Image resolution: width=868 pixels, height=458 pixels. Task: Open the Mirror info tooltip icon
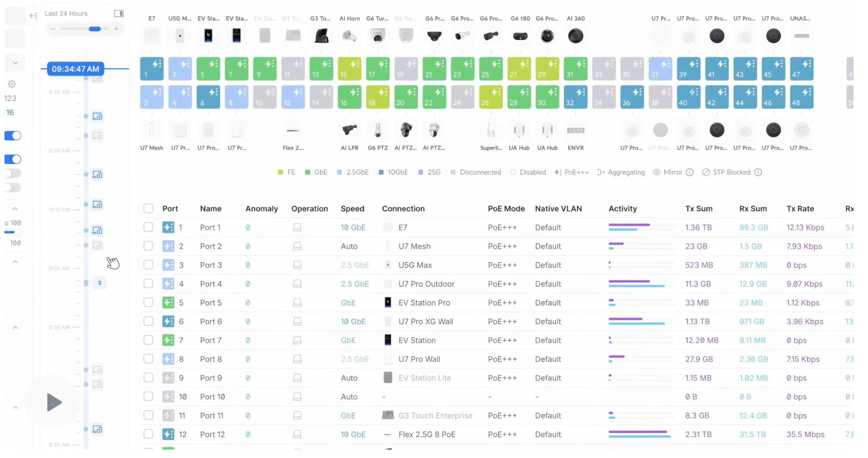click(690, 173)
